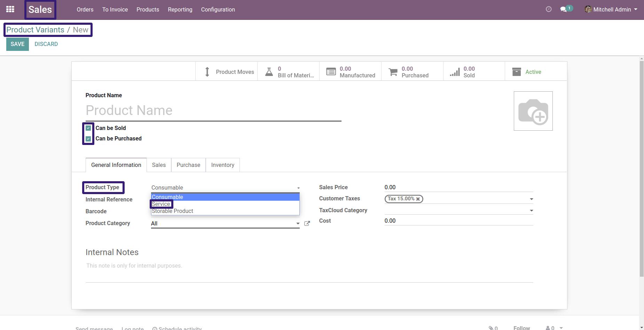Expand TaxCloud Category dropdown arrow
Image resolution: width=644 pixels, height=330 pixels.
point(532,210)
